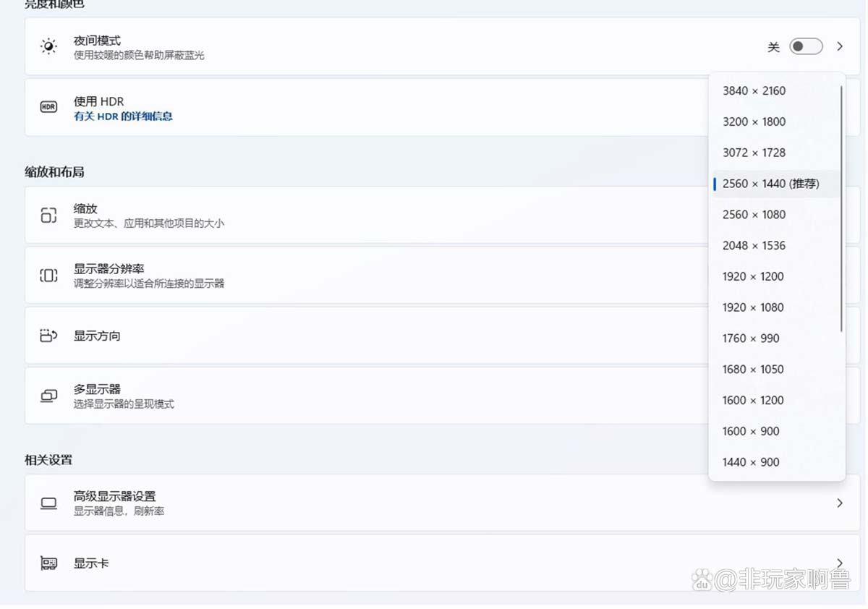Viewport: 868px width, 609px height.
Task: Click the Scale (缩放) icon
Action: point(48,215)
